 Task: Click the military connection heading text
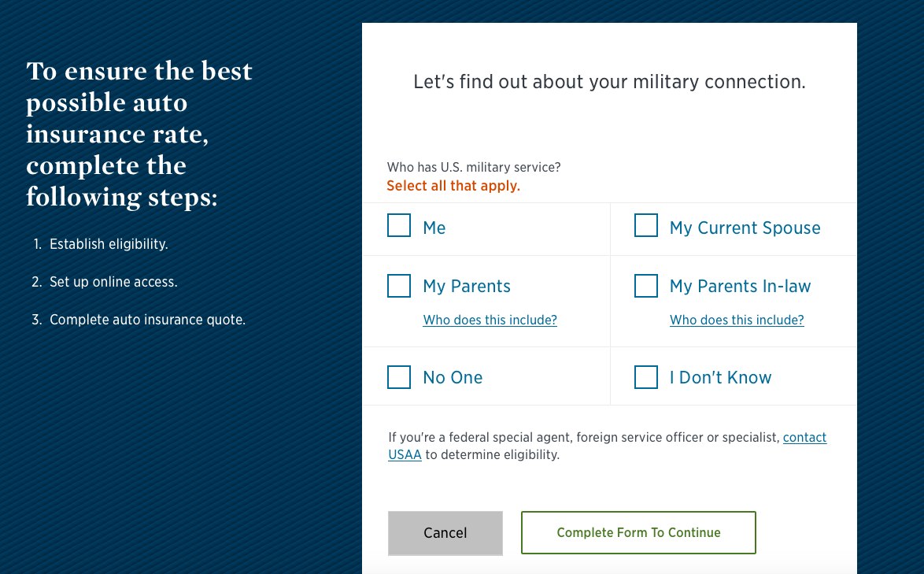pyautogui.click(x=608, y=81)
